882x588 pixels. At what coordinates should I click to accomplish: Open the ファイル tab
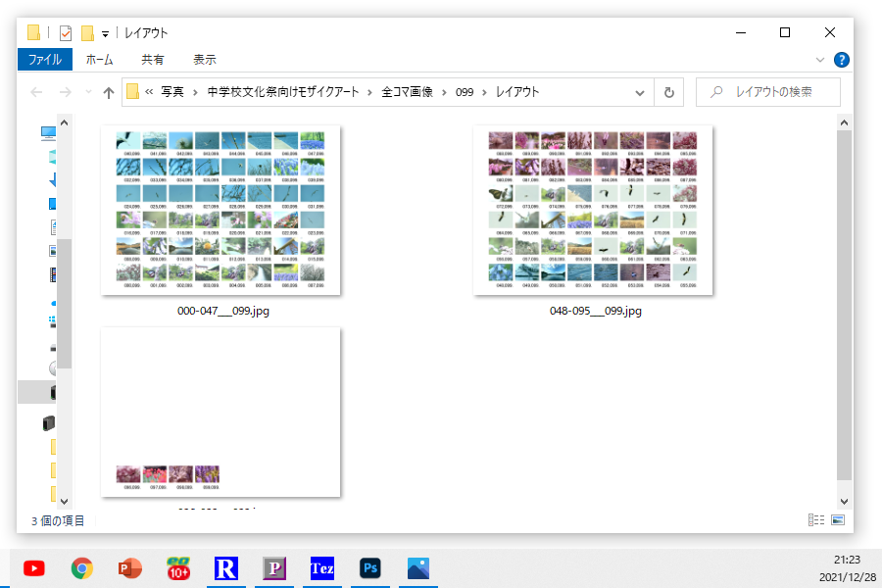(x=45, y=59)
